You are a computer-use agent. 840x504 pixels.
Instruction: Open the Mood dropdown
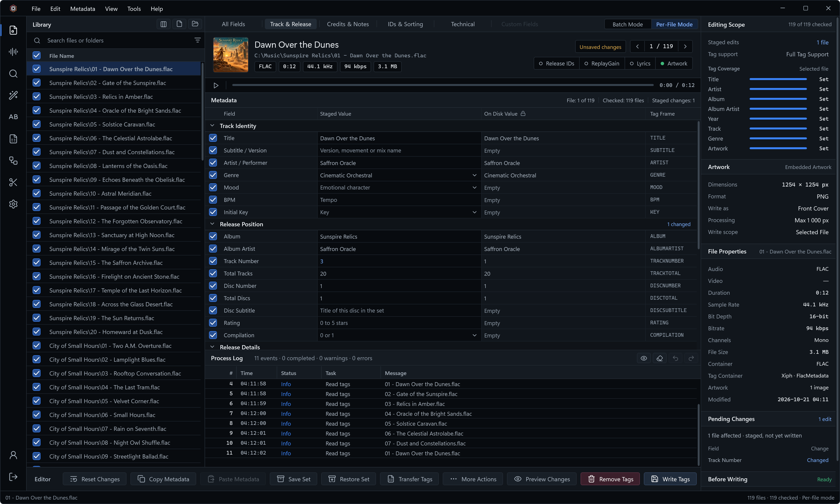coord(474,188)
